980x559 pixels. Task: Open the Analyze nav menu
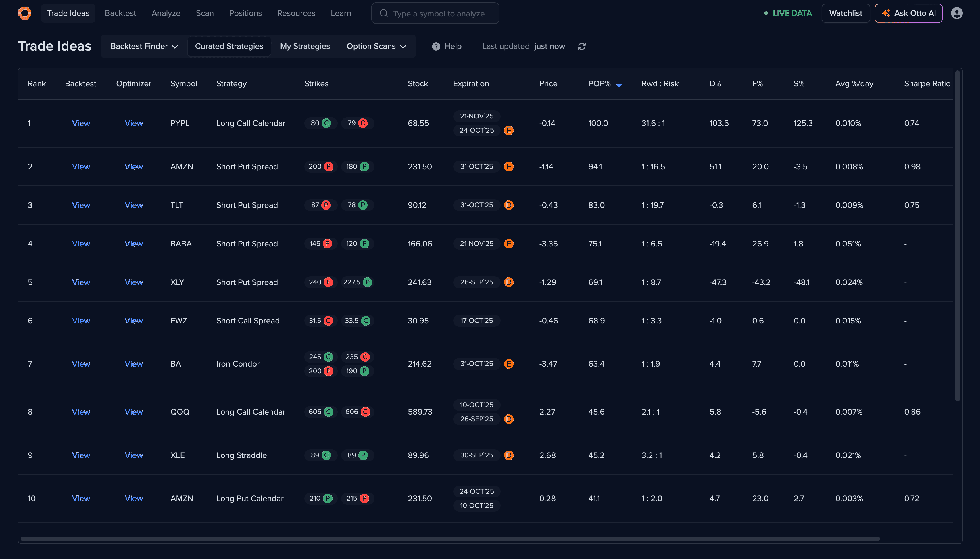click(x=166, y=13)
